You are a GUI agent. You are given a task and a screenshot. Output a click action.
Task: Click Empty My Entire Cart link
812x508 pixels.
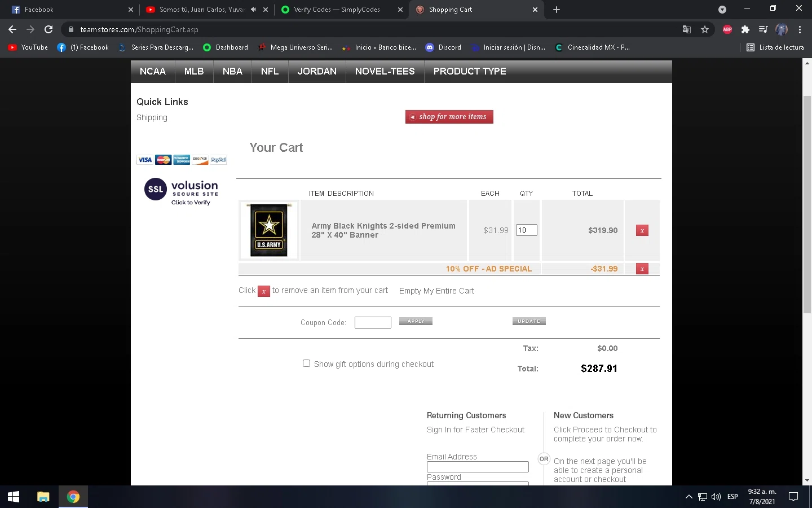tap(436, 291)
